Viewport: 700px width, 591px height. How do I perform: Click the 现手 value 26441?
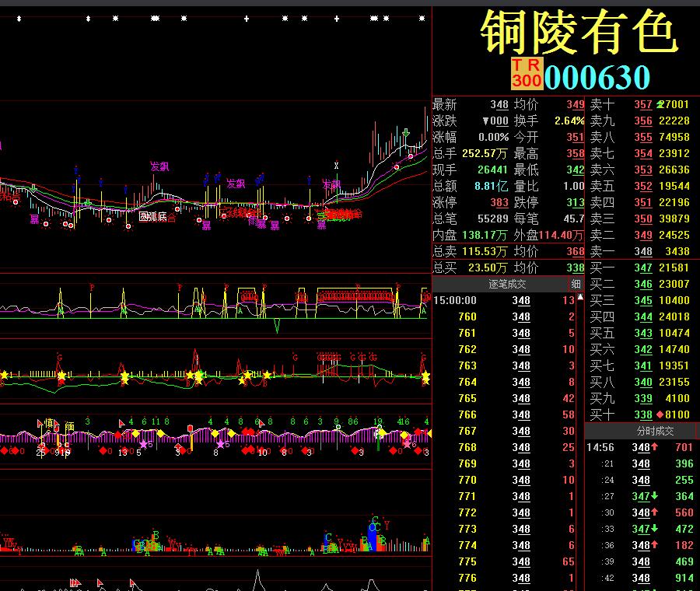coord(492,170)
